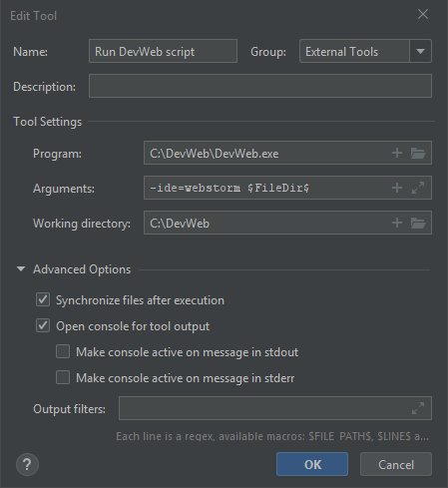Focus the Description text field

coord(260,86)
